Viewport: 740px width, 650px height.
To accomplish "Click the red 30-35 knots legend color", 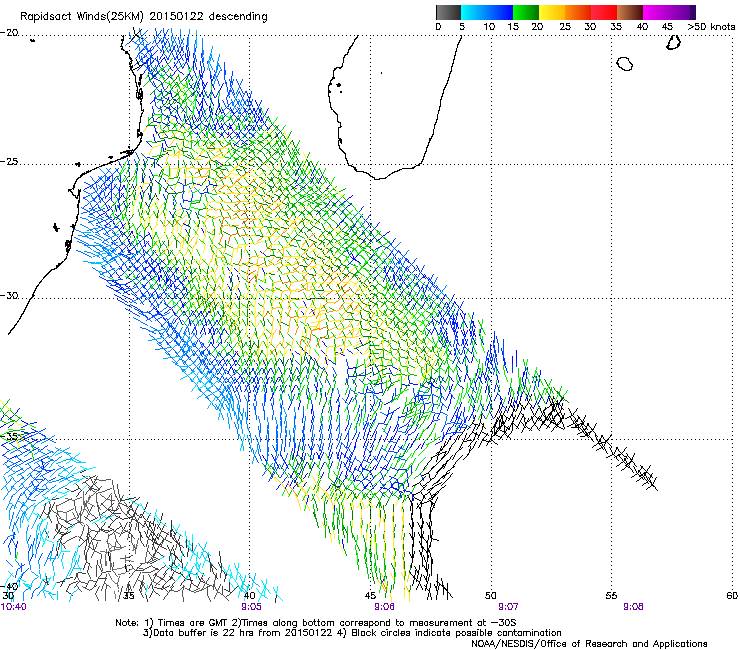I will (x=604, y=12).
